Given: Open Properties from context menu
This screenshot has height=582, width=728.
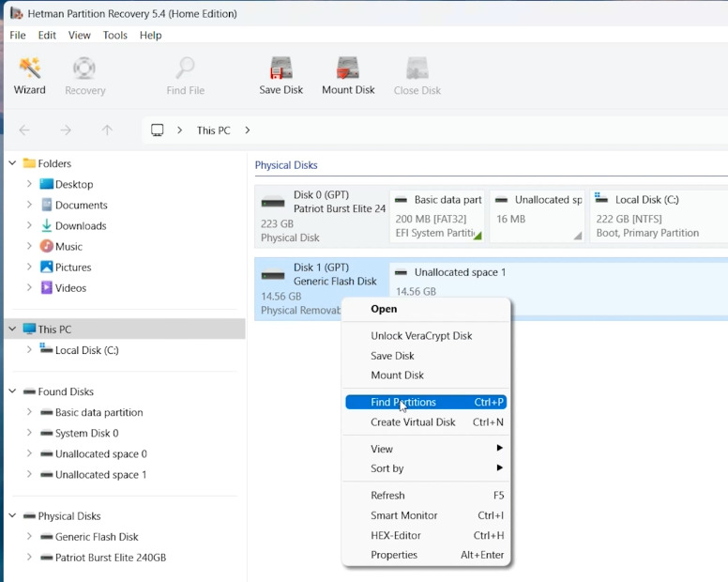Looking at the screenshot, I should click(426, 555).
